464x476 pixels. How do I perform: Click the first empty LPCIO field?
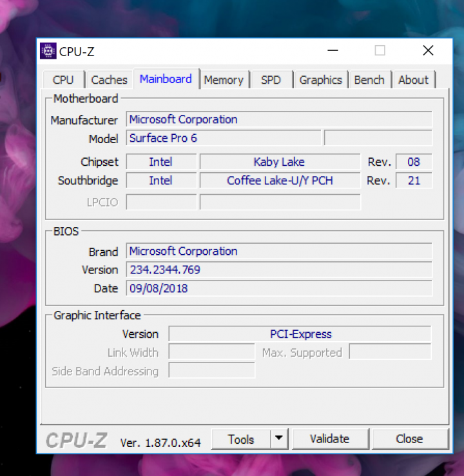pyautogui.click(x=161, y=202)
